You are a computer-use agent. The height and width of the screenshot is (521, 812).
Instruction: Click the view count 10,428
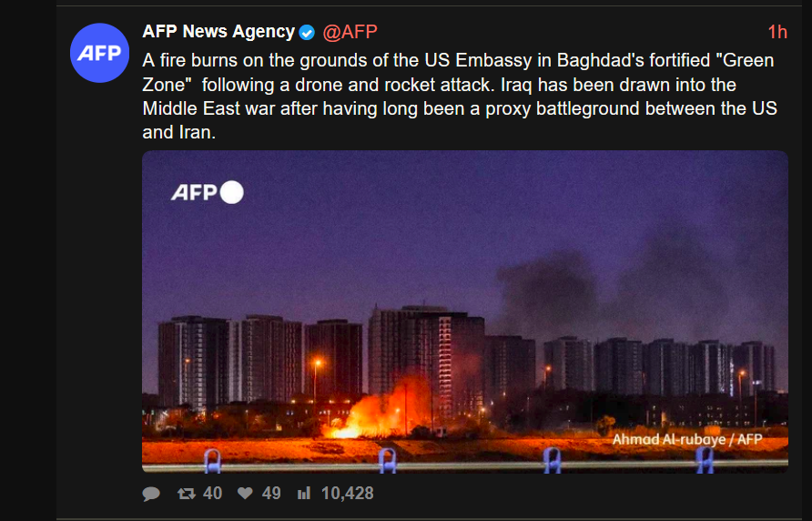pyautogui.click(x=347, y=493)
